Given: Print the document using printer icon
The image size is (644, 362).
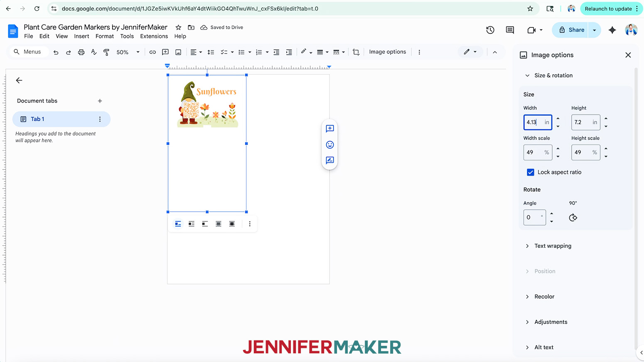Looking at the screenshot, I should [x=81, y=52].
